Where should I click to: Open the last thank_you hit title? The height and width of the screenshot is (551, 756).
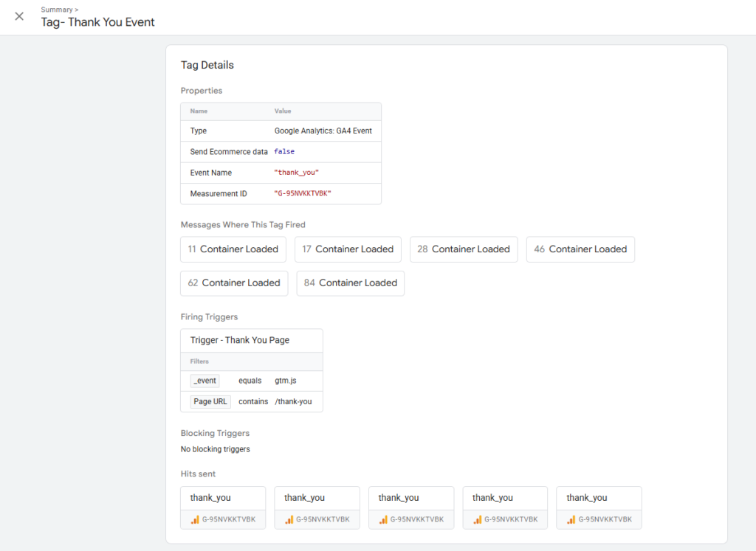pos(587,498)
